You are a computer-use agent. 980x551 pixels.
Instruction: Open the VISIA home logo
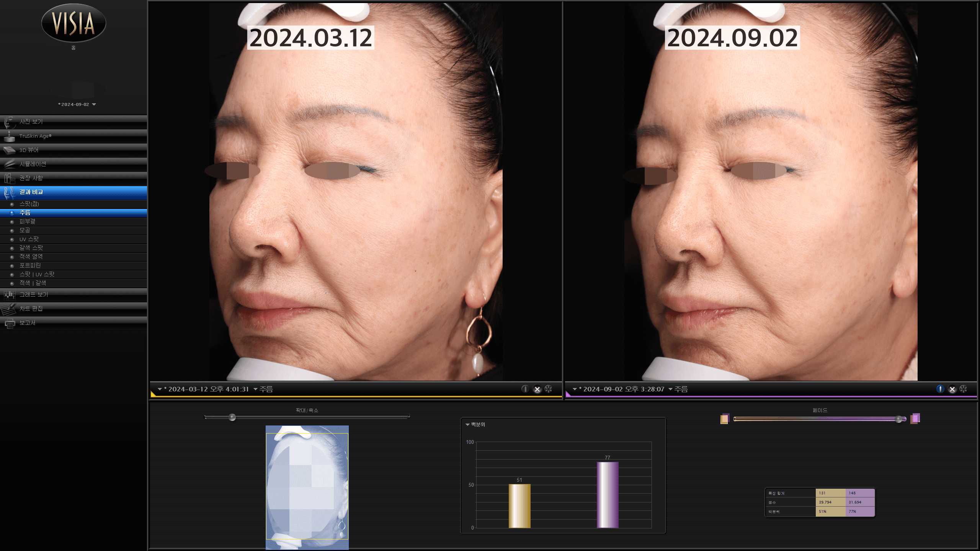point(73,23)
